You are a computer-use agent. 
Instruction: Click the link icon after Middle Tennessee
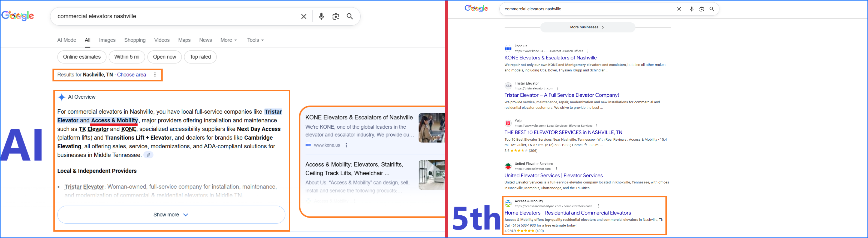(x=148, y=155)
